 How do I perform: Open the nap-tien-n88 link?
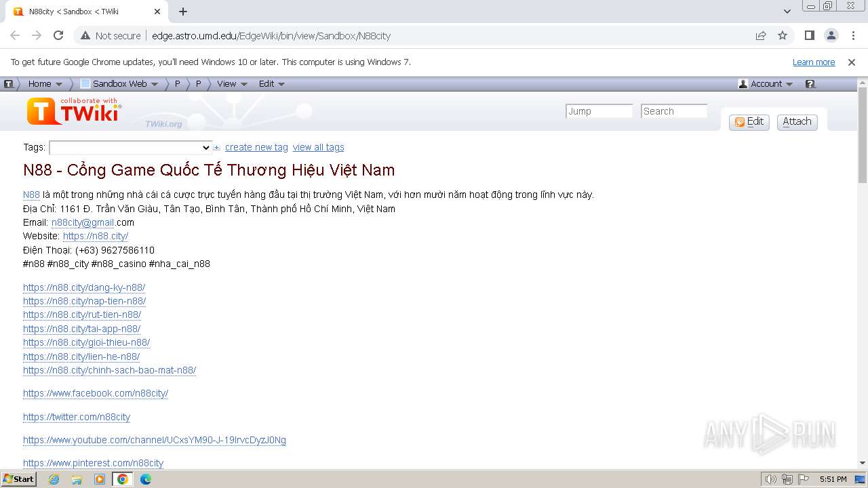(x=84, y=301)
